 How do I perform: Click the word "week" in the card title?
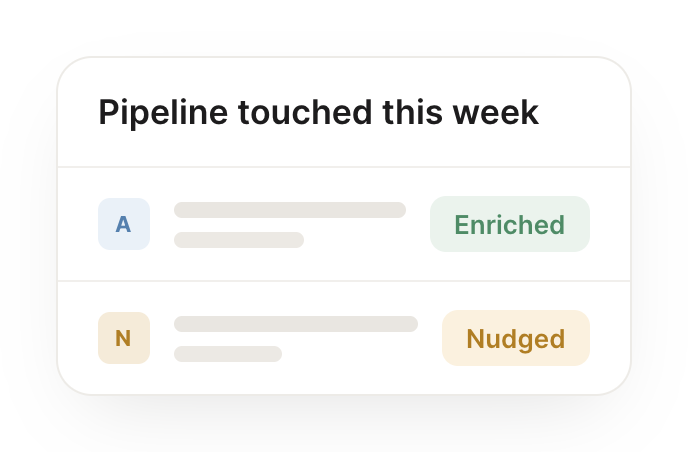coord(496,112)
